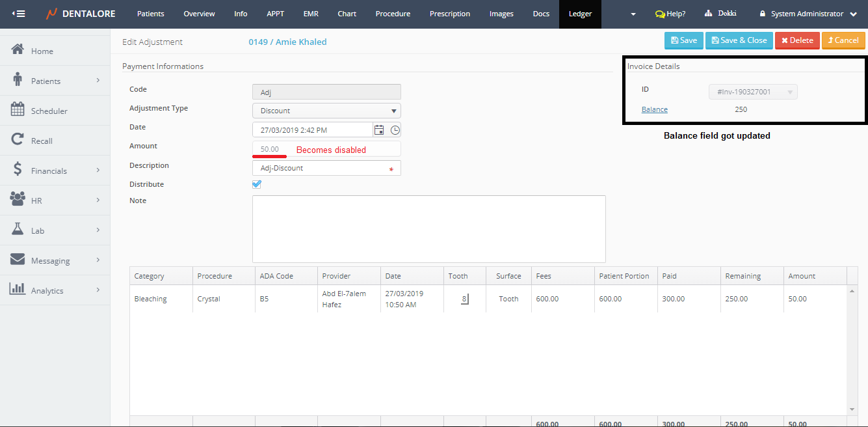Open the Dokki hierarchy icon
This screenshot has height=427, width=868.
coord(708,14)
